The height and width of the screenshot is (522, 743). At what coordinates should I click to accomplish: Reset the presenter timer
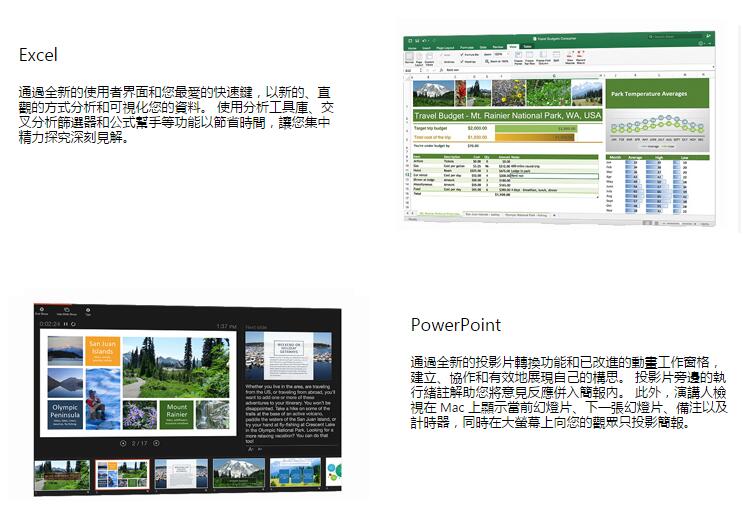[73, 324]
